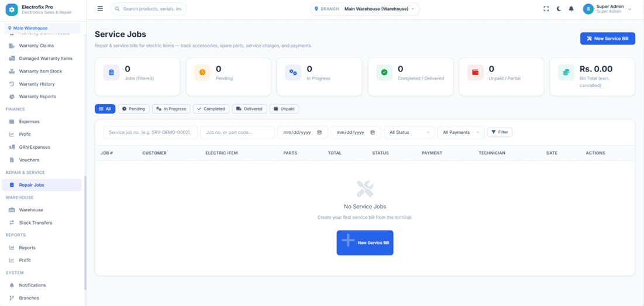Click the Unpaid / Partial wallet card icon
Viewport: 644px width, 306px height.
[476, 73]
